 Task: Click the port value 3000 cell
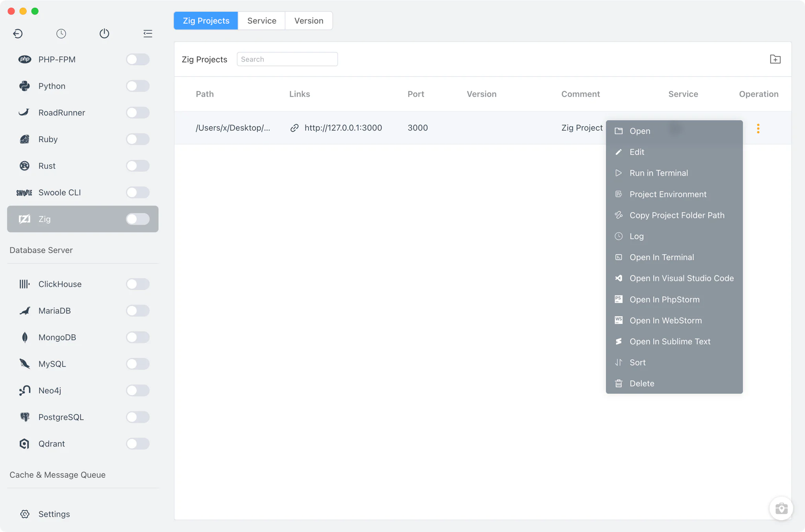[x=417, y=128]
